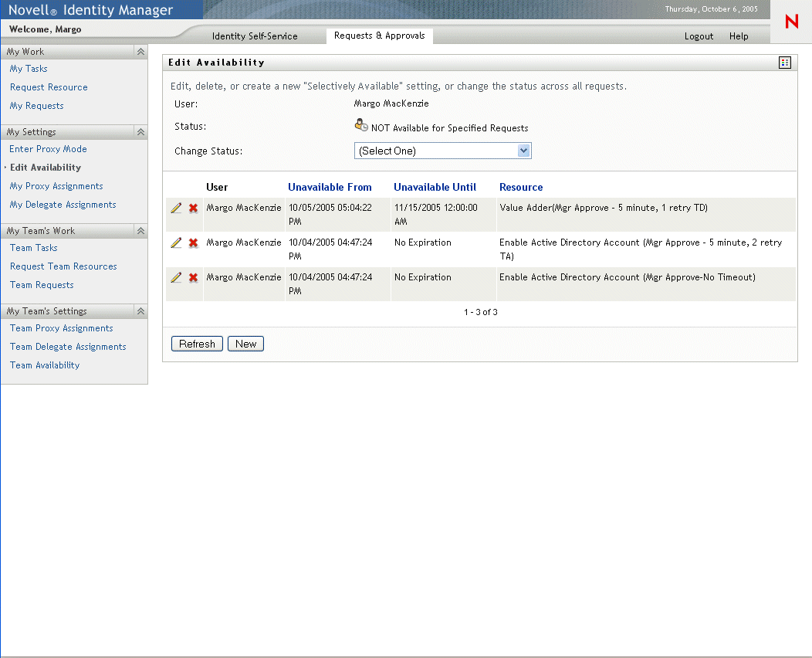The image size is (812, 658).
Task: Open My Proxy Assignments
Action: click(56, 187)
